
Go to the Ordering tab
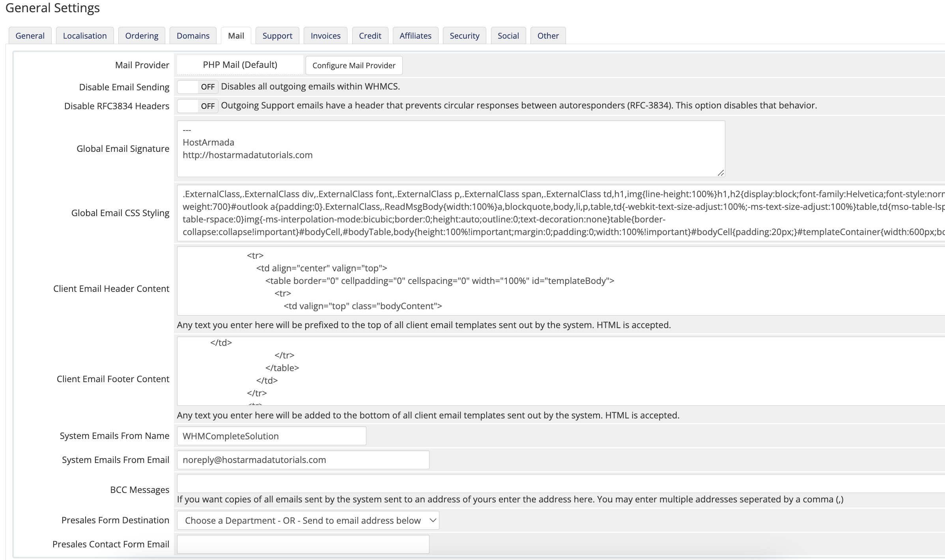[142, 35]
